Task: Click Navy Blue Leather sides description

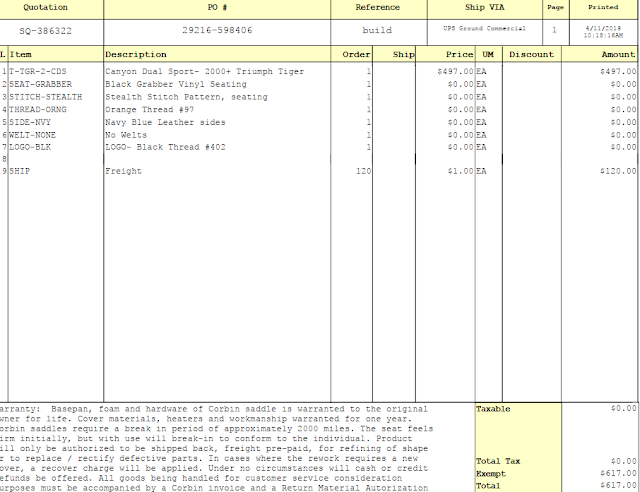Action: [x=165, y=122]
